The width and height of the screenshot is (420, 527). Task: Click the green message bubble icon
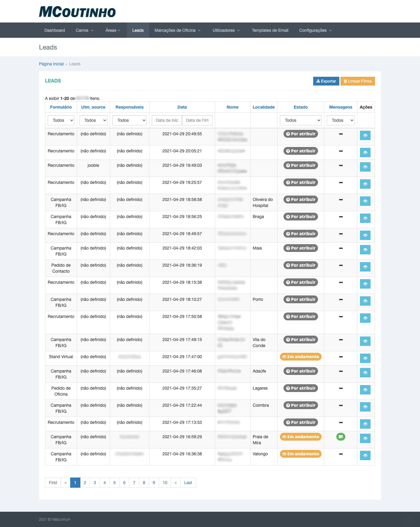pyautogui.click(x=340, y=437)
